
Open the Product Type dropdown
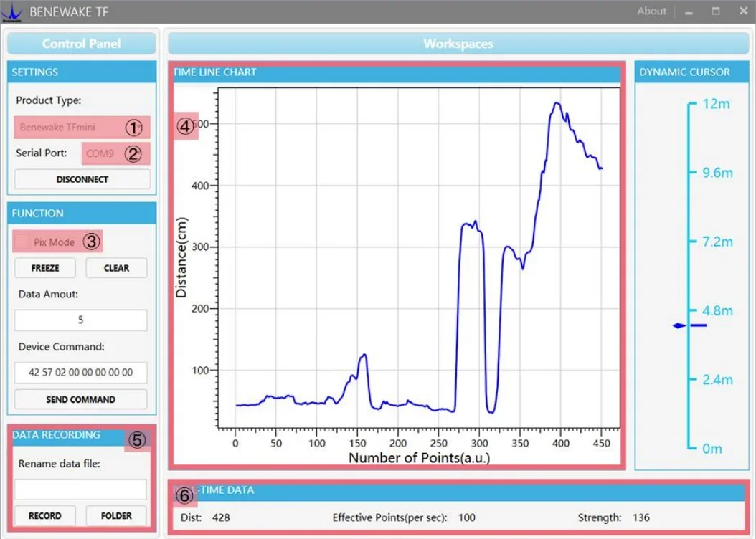click(x=82, y=127)
